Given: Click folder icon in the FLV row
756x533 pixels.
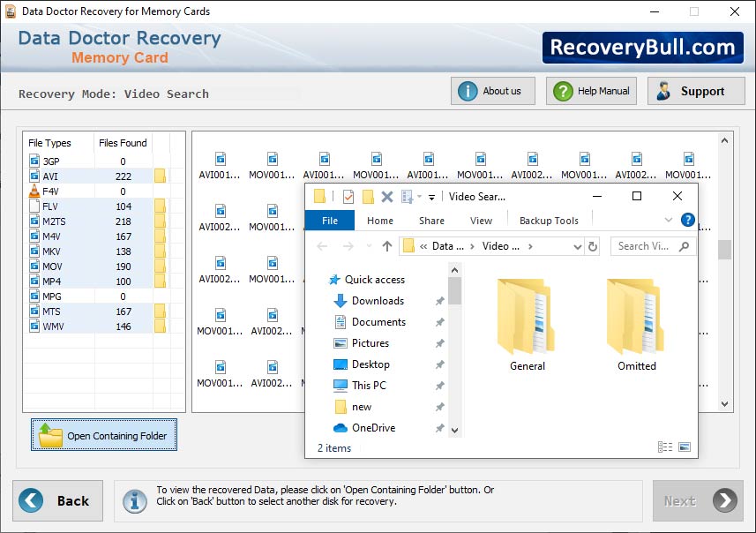Looking at the screenshot, I should click(160, 206).
